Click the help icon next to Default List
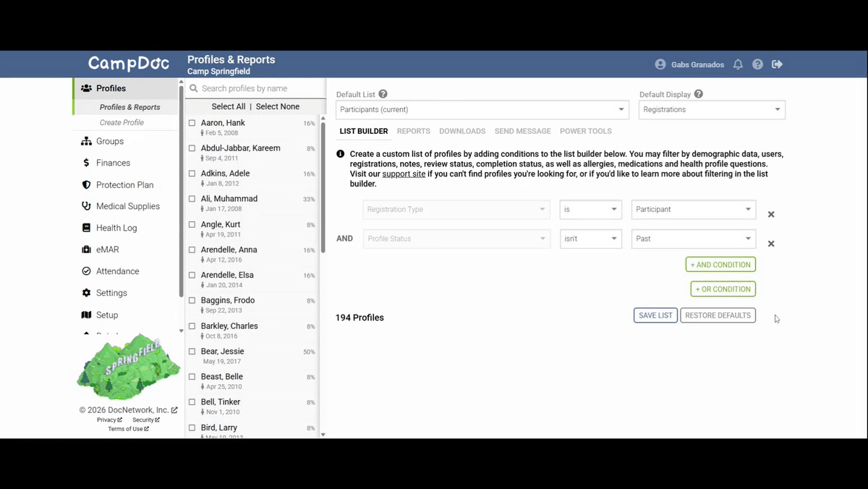868x489 pixels. pyautogui.click(x=383, y=94)
